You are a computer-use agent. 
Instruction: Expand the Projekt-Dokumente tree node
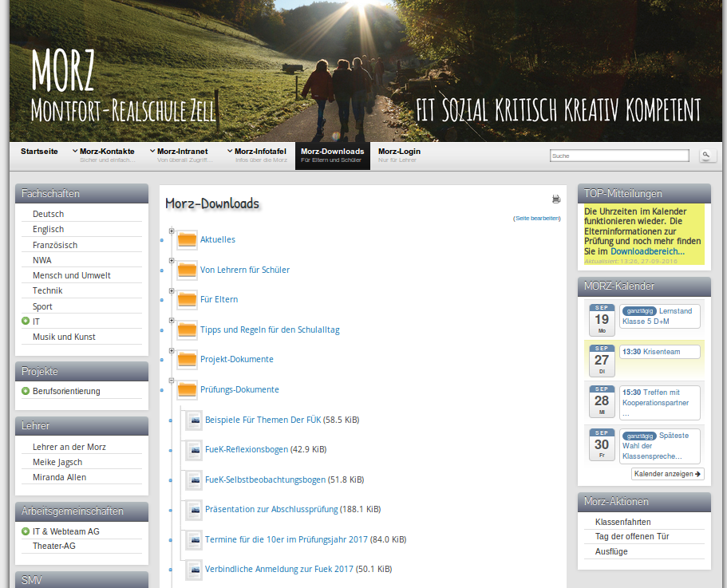172,351
